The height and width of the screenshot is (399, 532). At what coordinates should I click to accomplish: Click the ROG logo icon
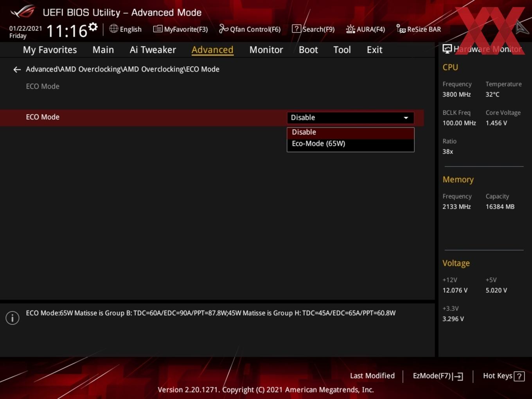pos(23,12)
